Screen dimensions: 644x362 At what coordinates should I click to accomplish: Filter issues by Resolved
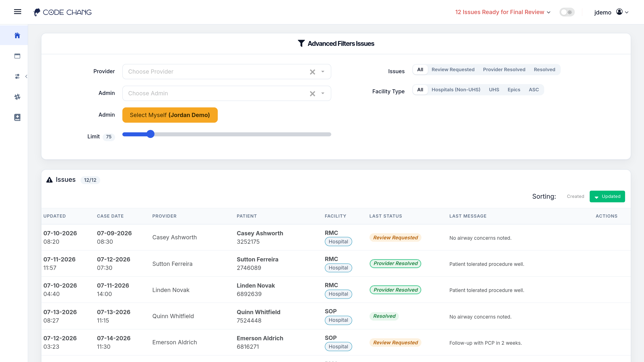[x=544, y=69]
